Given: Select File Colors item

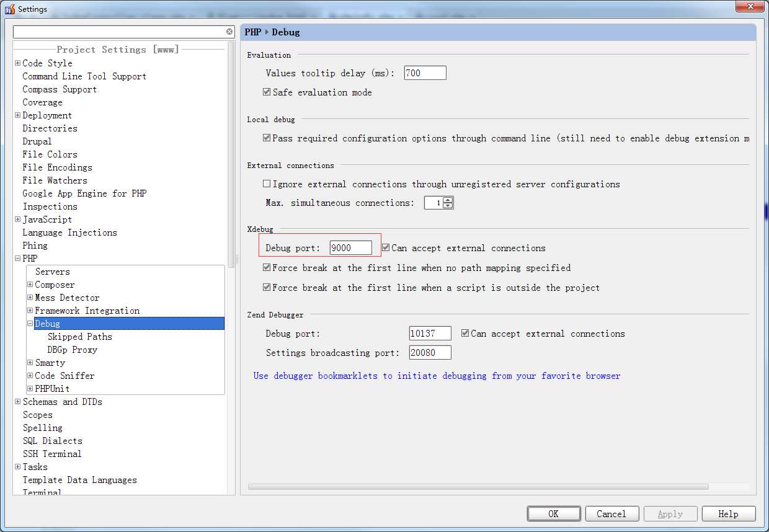Looking at the screenshot, I should click(x=50, y=154).
